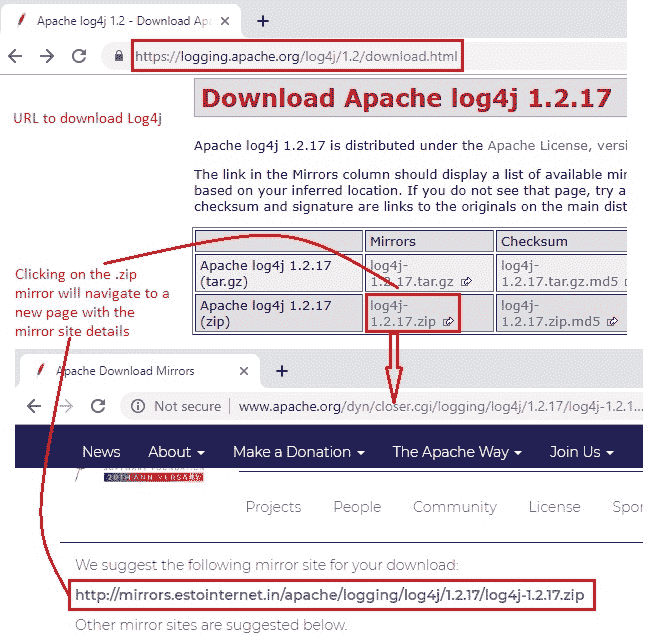Download log4j-1.2.17.tar.gz mirror link
Screen dimensions: 657x634
(x=412, y=274)
